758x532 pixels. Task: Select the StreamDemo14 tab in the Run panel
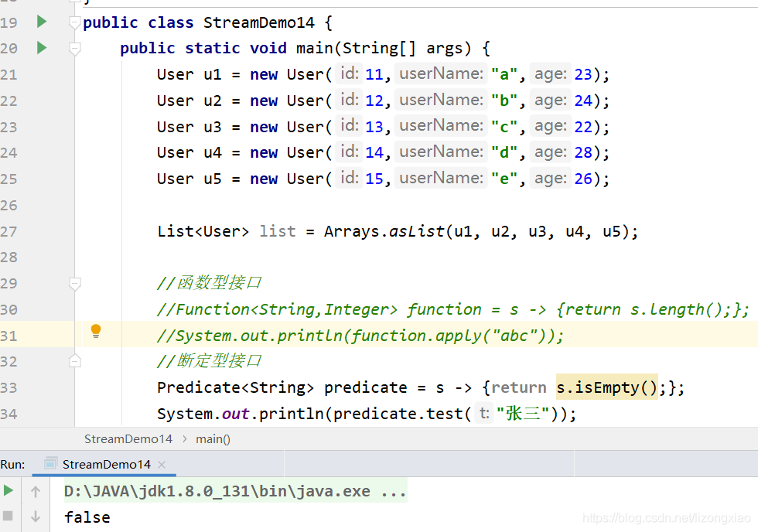tap(106, 465)
